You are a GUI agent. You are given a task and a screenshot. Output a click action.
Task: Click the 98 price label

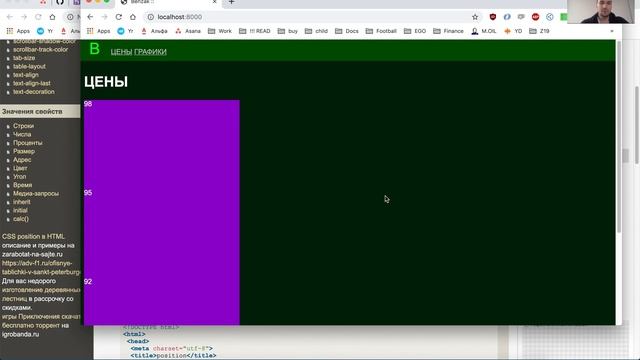coord(88,104)
